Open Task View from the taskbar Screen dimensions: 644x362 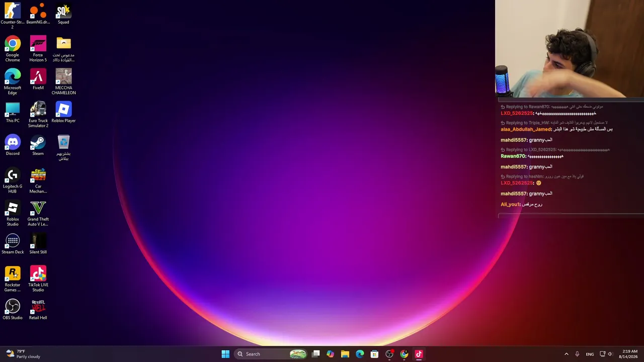click(x=315, y=354)
